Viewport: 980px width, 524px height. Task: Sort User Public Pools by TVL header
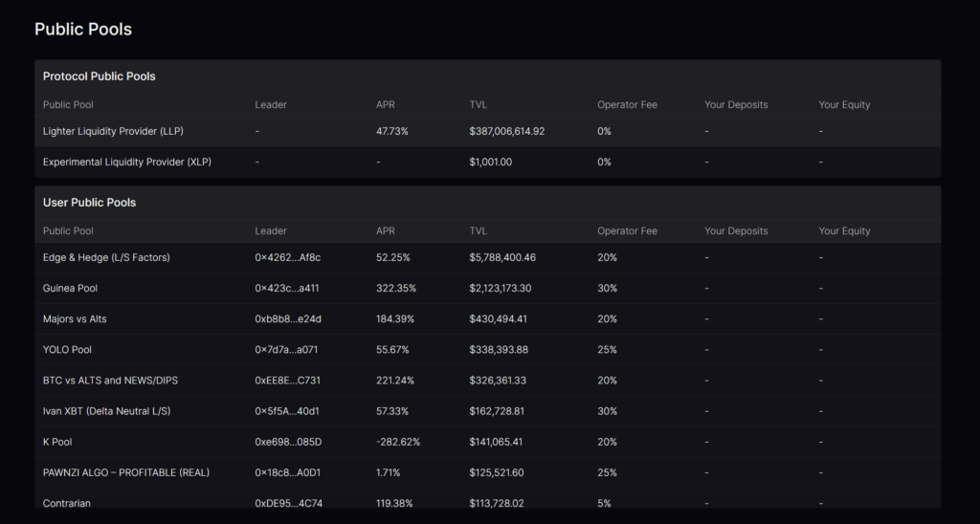pos(479,230)
